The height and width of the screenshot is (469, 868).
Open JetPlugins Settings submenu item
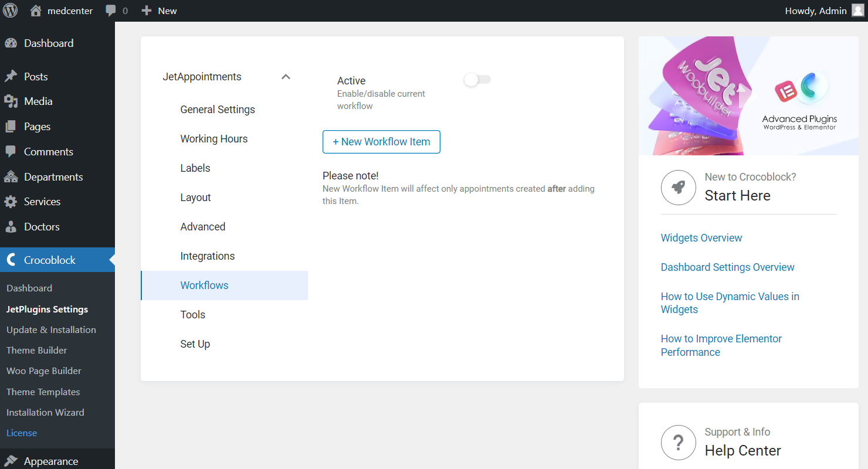47,310
